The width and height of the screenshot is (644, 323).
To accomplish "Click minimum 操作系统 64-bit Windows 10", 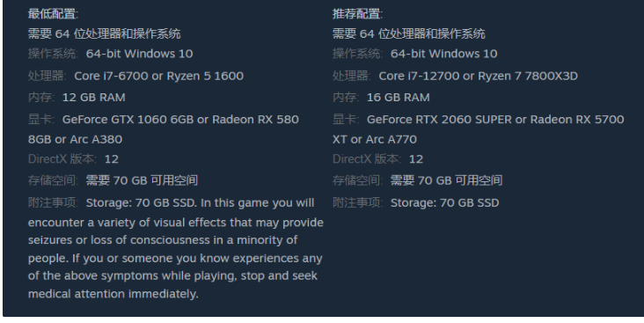I will [139, 54].
